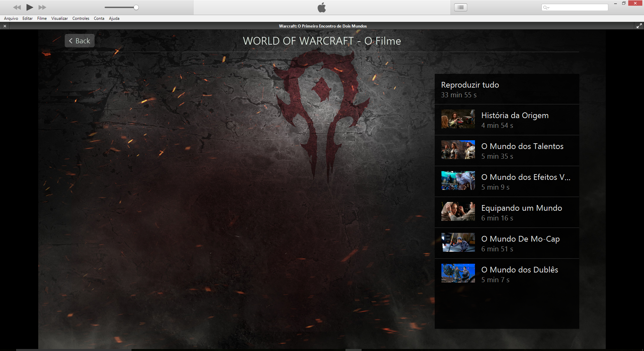Open the O Mundo De Mo-Cap thumbnail
644x351 pixels.
pyautogui.click(x=458, y=242)
